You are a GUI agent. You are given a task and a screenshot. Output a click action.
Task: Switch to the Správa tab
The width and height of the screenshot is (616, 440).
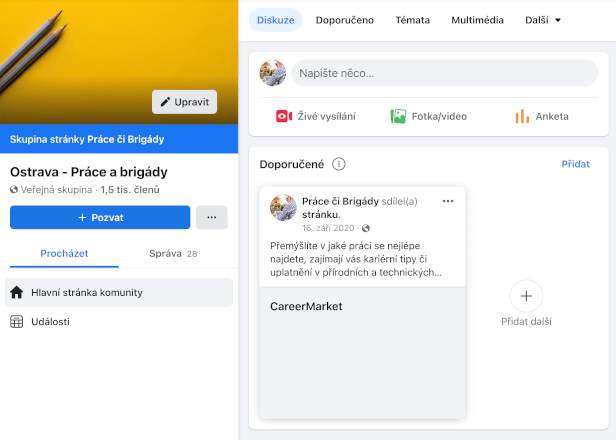(x=173, y=254)
